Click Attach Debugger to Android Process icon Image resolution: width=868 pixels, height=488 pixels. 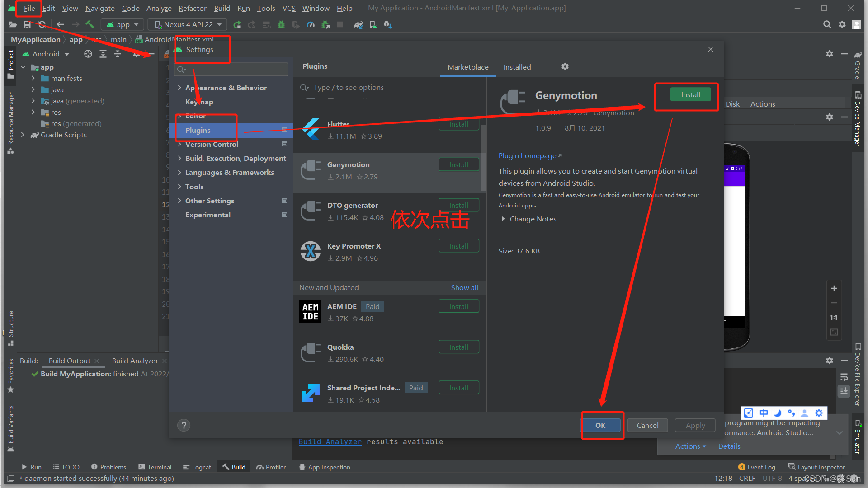(325, 24)
